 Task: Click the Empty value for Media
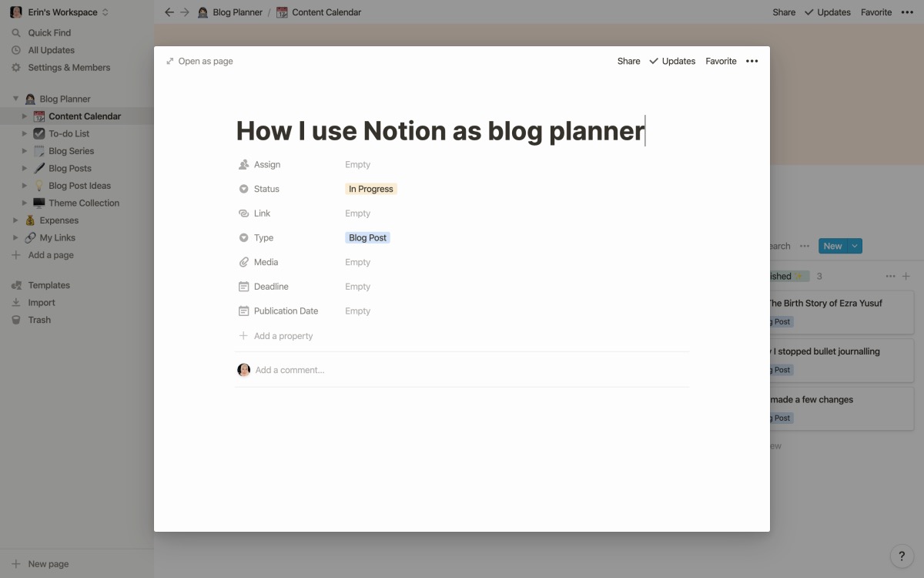pos(358,262)
